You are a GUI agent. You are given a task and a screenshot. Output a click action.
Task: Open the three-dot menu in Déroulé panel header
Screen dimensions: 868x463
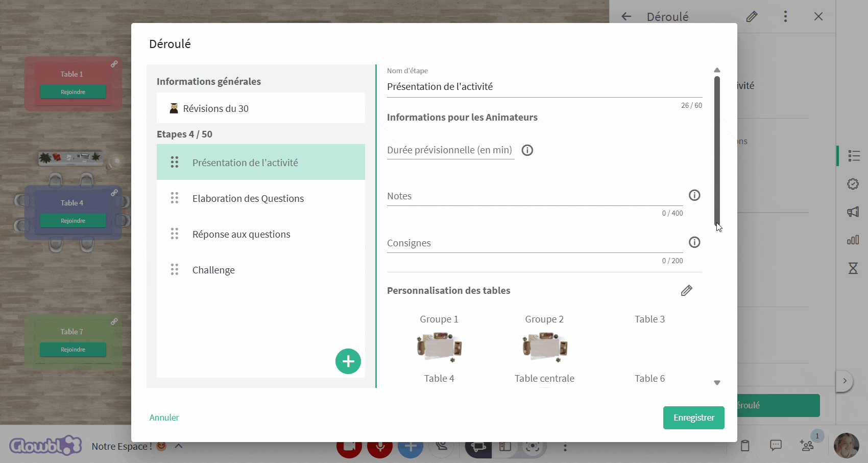pos(785,16)
